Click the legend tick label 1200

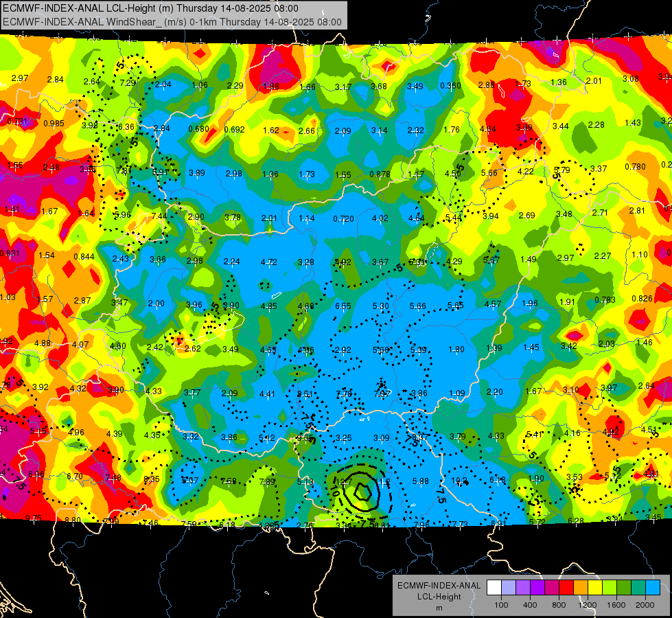click(x=587, y=605)
